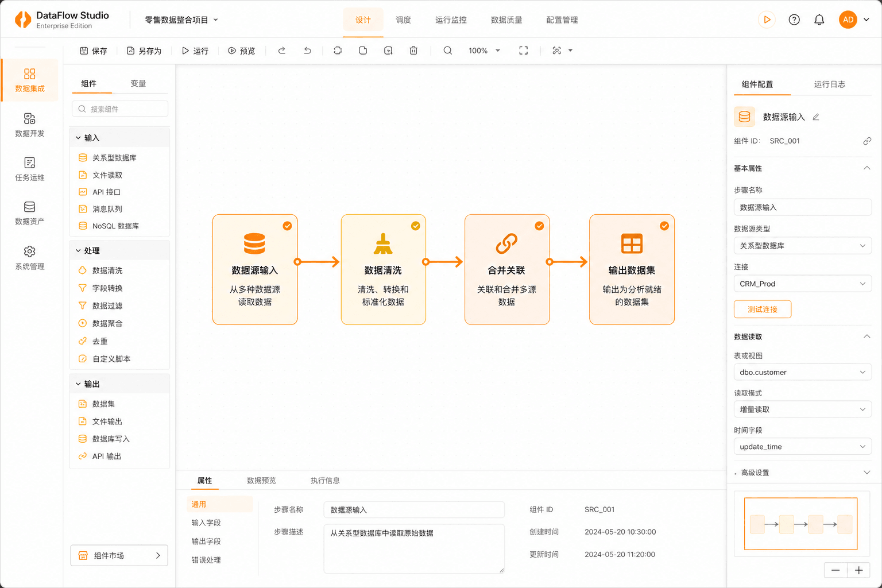Click the copy icon in toolbar

point(363,51)
